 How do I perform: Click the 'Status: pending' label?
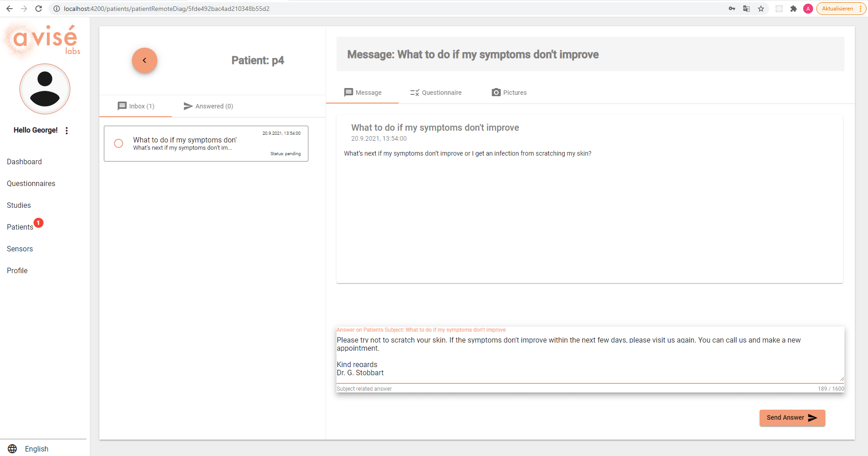(x=286, y=154)
